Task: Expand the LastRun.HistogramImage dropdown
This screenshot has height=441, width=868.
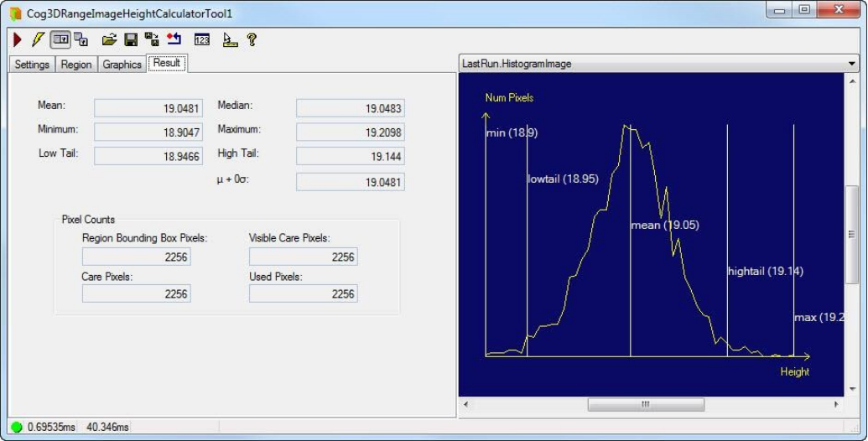Action: click(851, 64)
